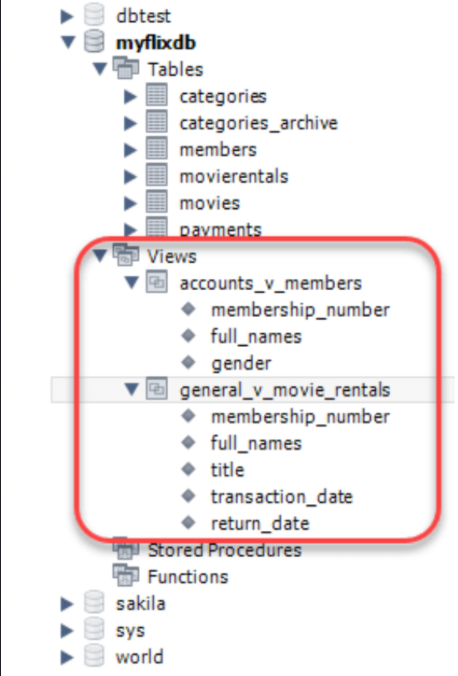Click the general_v_movie_rentals view icon

(x=157, y=389)
